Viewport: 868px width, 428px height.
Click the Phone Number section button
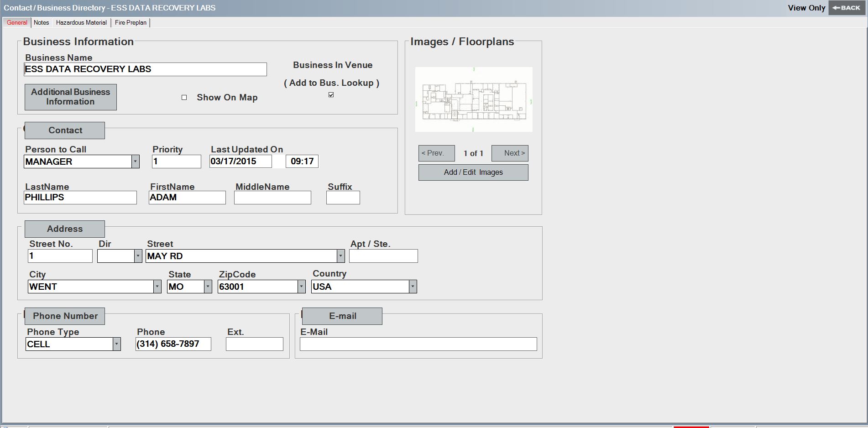[65, 316]
